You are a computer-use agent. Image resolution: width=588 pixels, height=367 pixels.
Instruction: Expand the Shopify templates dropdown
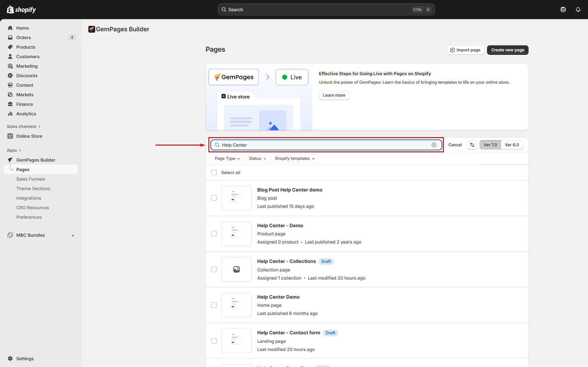pos(294,159)
